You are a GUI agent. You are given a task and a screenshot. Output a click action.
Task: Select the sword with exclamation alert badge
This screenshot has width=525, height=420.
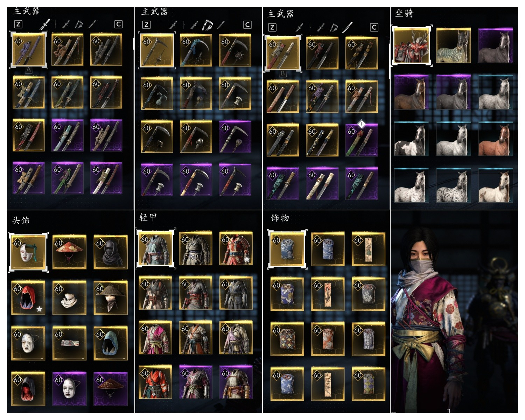[x=362, y=140]
